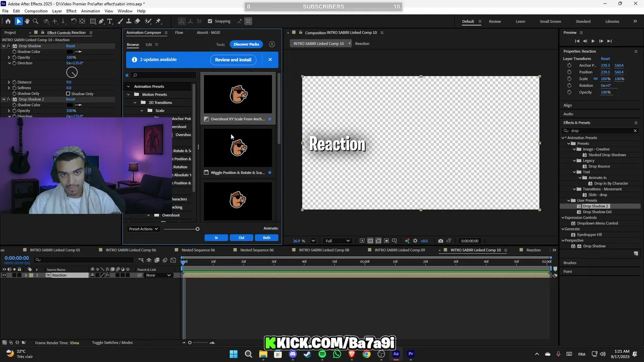
Task: Apply the preset with the In button
Action: 216,238
